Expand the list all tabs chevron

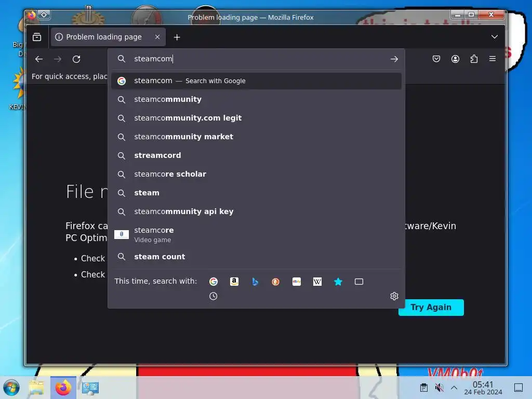point(495,37)
